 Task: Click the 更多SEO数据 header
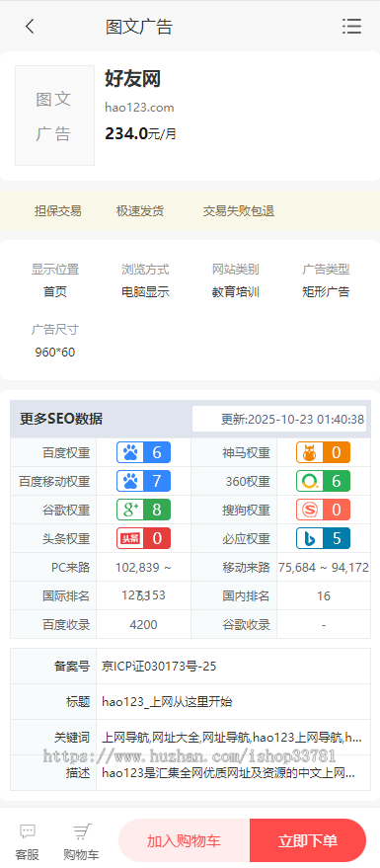pos(61,419)
